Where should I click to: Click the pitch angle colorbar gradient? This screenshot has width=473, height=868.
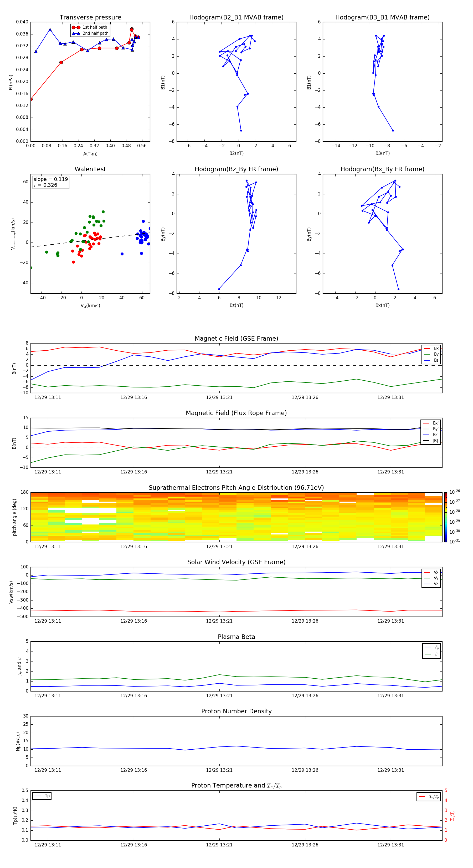[x=446, y=517]
